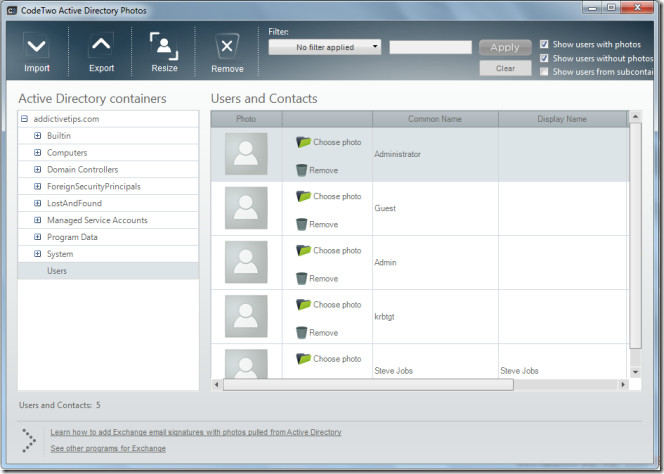This screenshot has width=664, height=474.
Task: Select Administrator's placeholder photo thumbnail
Action: point(246,154)
